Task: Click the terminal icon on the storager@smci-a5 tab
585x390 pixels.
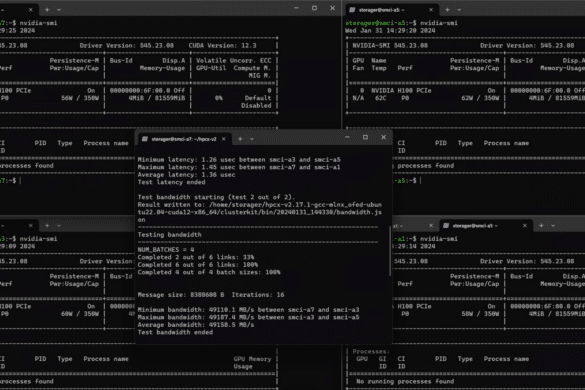Action: pos(352,10)
